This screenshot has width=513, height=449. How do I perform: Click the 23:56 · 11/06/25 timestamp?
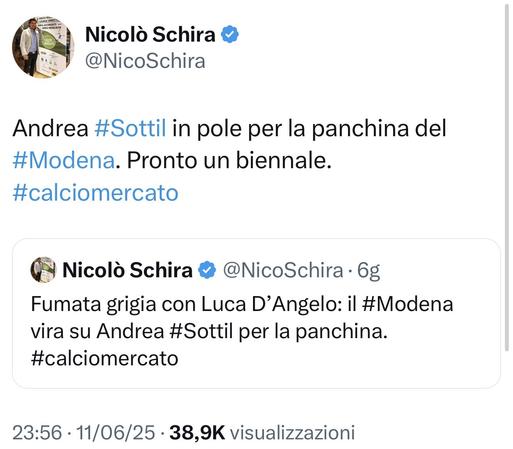[x=84, y=433]
